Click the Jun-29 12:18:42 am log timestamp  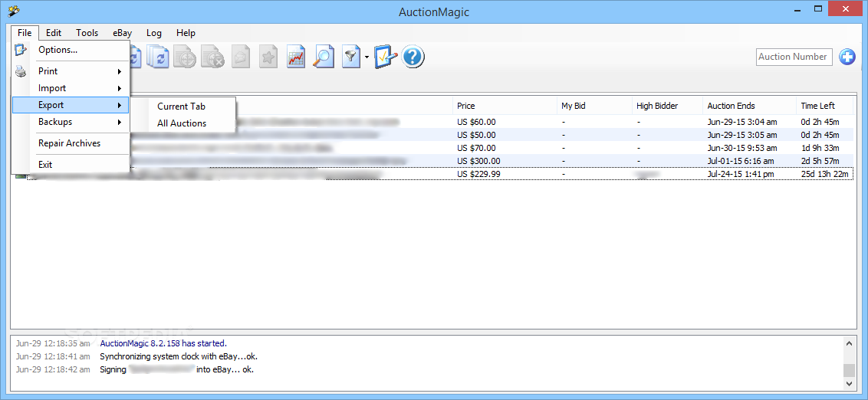point(53,369)
